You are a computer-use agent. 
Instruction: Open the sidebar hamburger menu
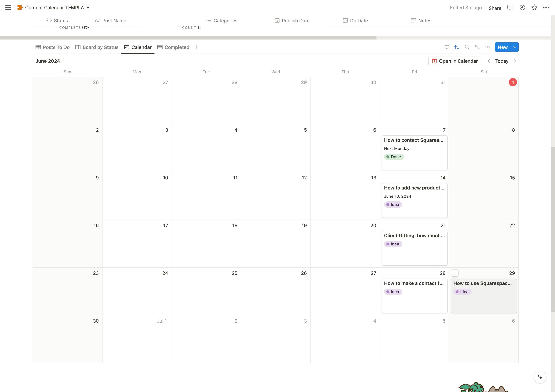click(x=8, y=7)
